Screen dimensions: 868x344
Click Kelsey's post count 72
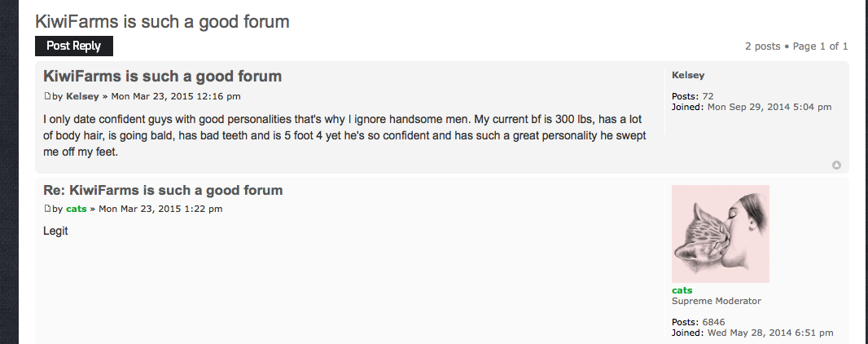pyautogui.click(x=708, y=96)
